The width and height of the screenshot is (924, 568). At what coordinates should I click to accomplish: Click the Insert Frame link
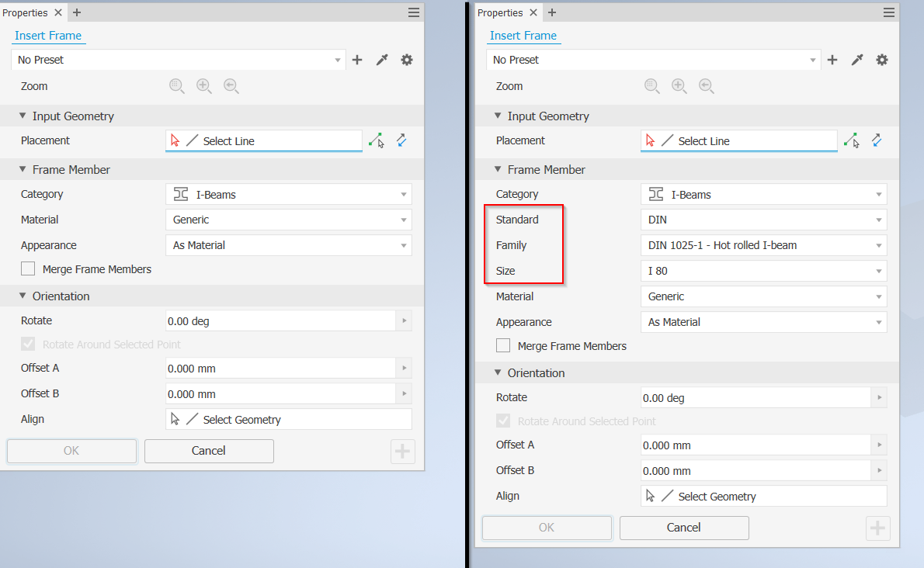pyautogui.click(x=48, y=36)
